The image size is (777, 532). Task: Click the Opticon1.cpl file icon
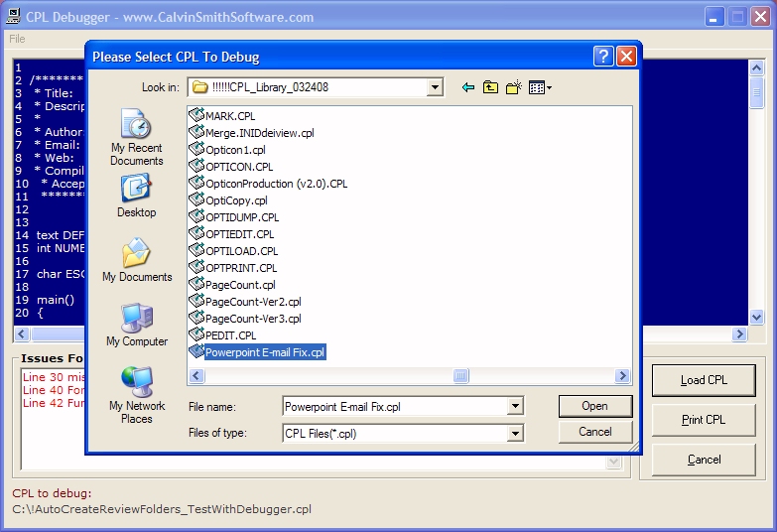196,149
